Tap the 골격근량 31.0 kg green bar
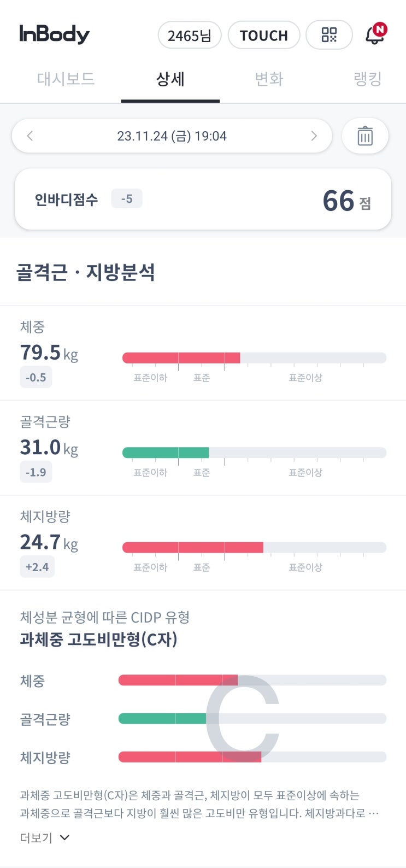The image size is (406, 868). coord(166,453)
